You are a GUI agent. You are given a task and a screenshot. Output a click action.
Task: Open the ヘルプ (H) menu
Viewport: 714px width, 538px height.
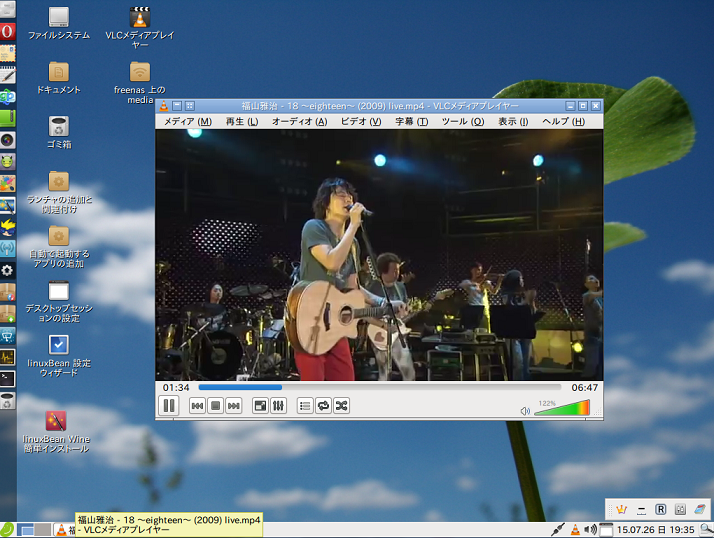(563, 122)
